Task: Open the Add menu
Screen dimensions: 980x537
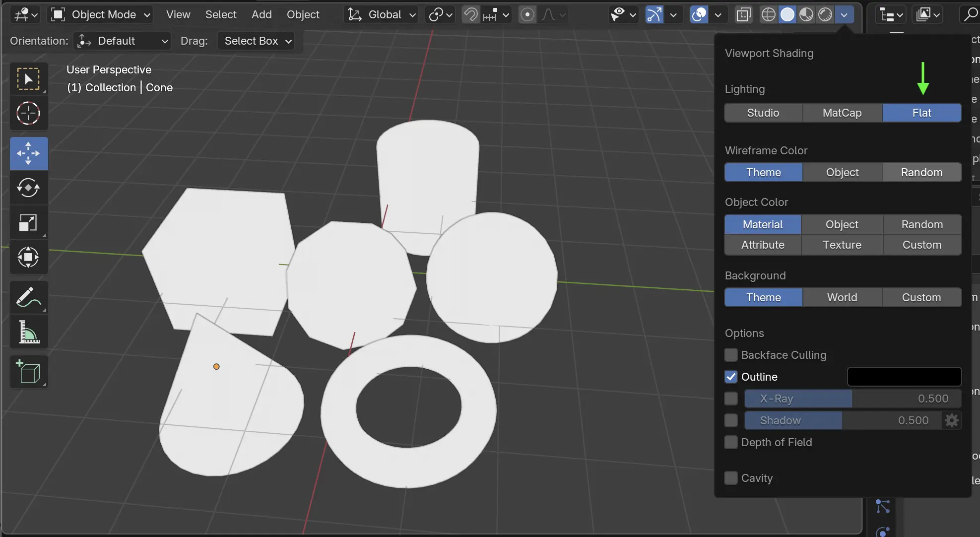Action: tap(261, 15)
